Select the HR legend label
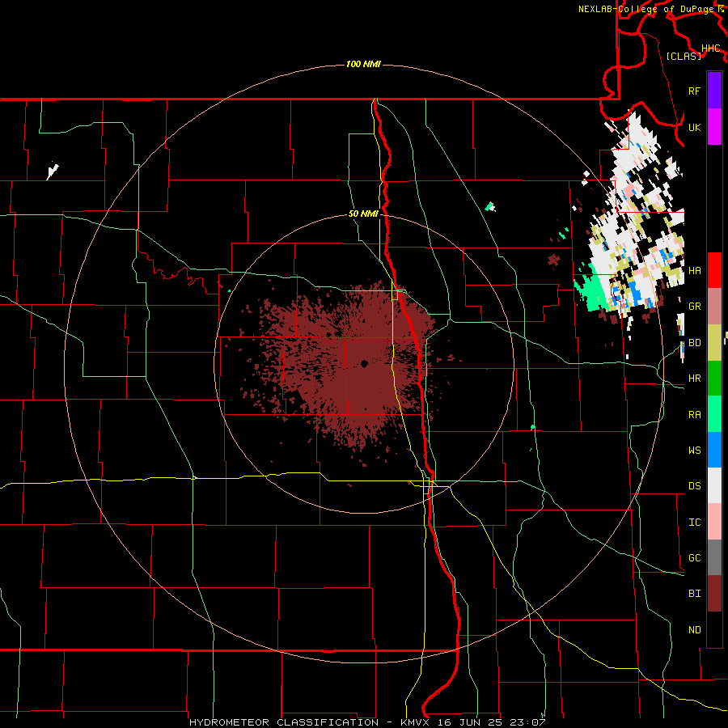The width and height of the screenshot is (728, 728). coord(694,379)
